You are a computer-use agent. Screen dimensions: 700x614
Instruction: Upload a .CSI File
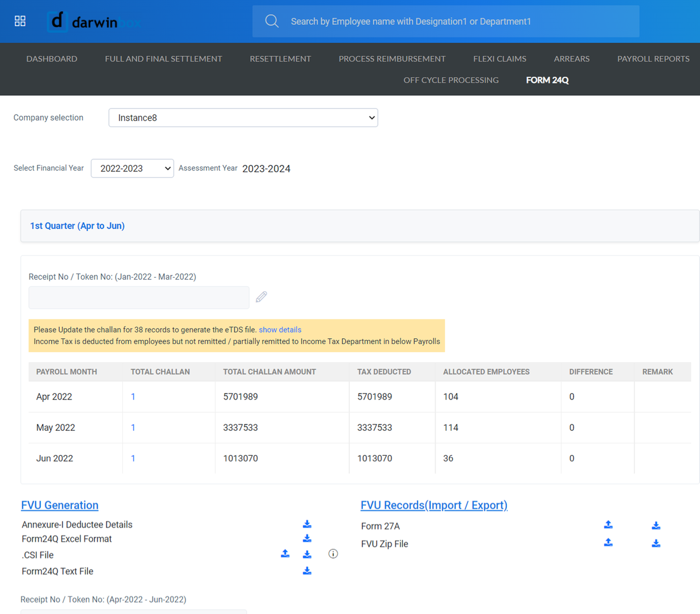(285, 554)
